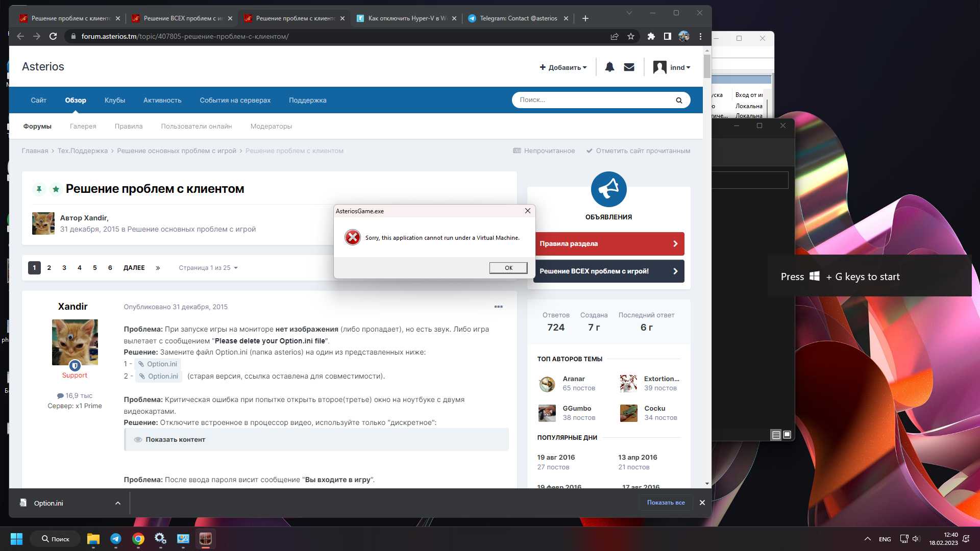
Task: Open the Chrome side panel icon
Action: [667, 36]
